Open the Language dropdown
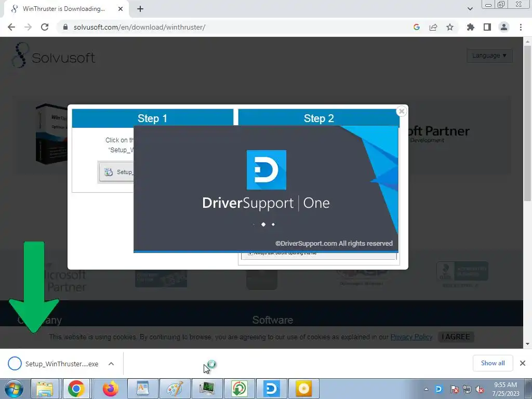This screenshot has width=532, height=399. (489, 55)
